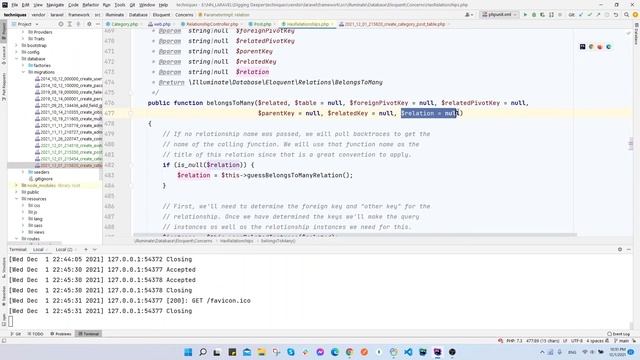Click the views folder in tree
The image size is (640, 360).
[x=36, y=232]
